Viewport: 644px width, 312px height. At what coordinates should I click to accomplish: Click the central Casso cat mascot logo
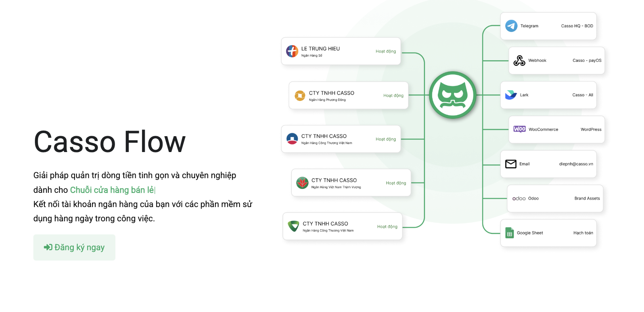453,95
